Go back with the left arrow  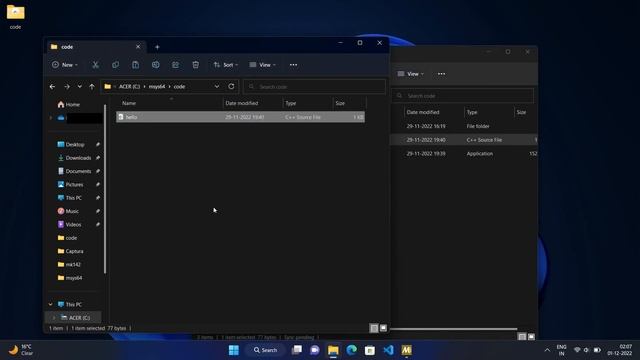52,87
